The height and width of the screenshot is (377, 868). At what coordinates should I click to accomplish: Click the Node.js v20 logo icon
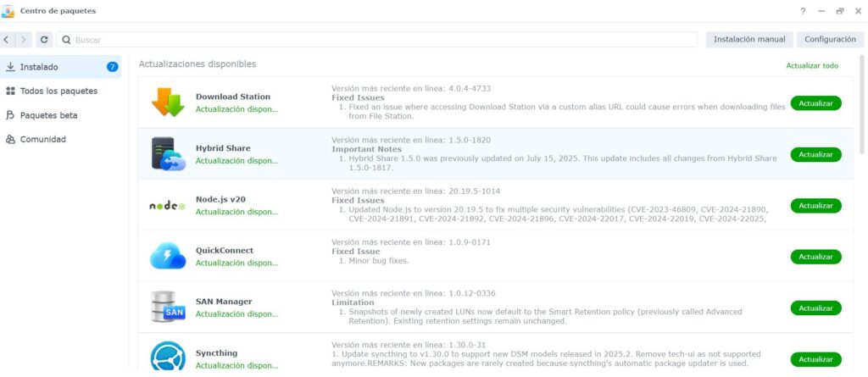pyautogui.click(x=168, y=206)
